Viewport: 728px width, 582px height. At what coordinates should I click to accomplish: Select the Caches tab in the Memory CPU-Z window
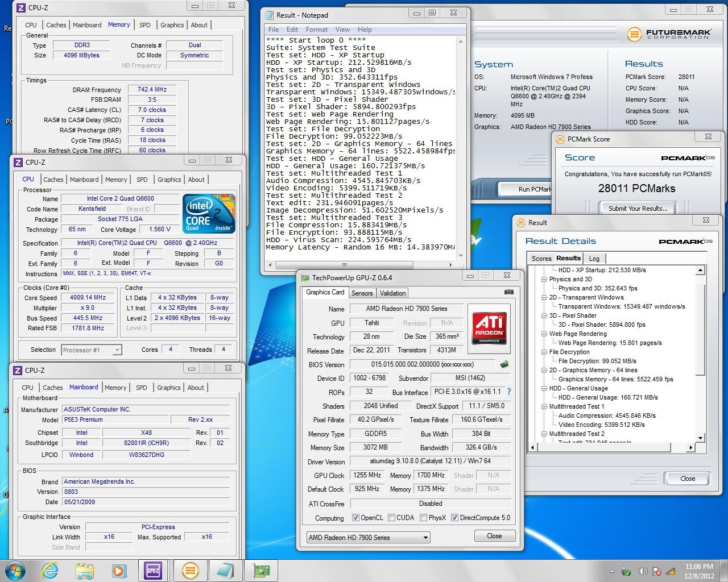(56, 25)
